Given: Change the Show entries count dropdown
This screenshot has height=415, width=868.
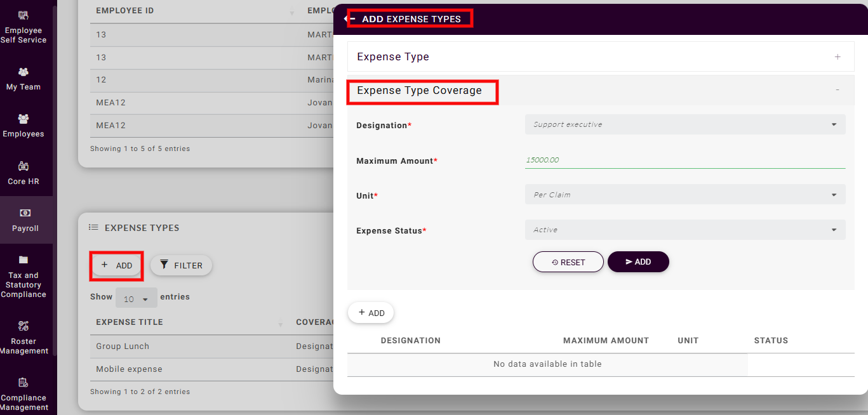Looking at the screenshot, I should [136, 298].
